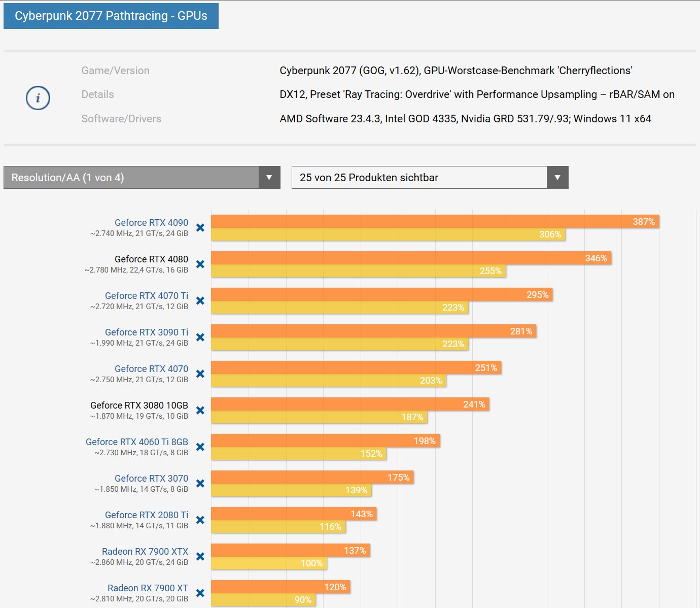Click the orange 295% bar for RTX 4070 Ti
Viewport: 700px width, 608px height.
(382, 294)
